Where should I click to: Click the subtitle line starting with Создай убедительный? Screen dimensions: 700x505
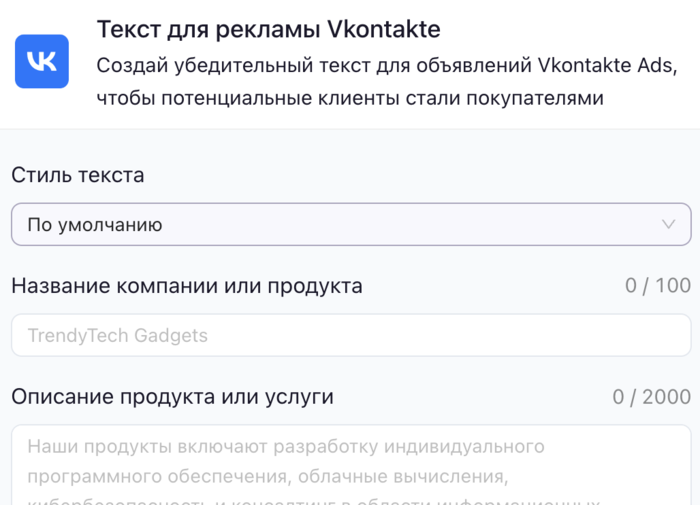pyautogui.click(x=386, y=67)
